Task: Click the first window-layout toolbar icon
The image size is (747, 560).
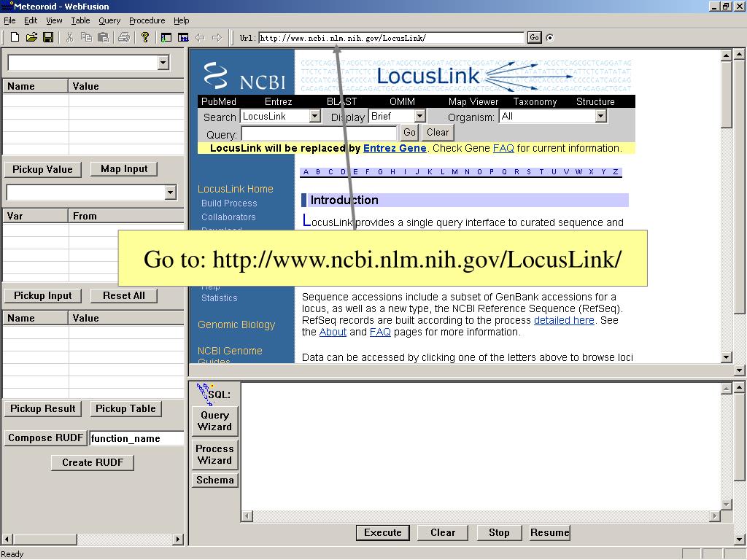Action: tap(166, 37)
